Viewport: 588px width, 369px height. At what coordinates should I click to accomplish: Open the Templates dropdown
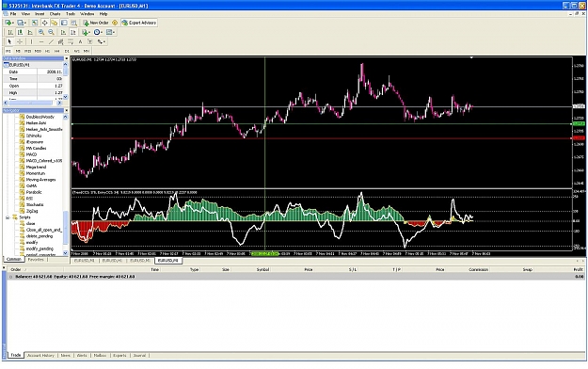[x=110, y=32]
